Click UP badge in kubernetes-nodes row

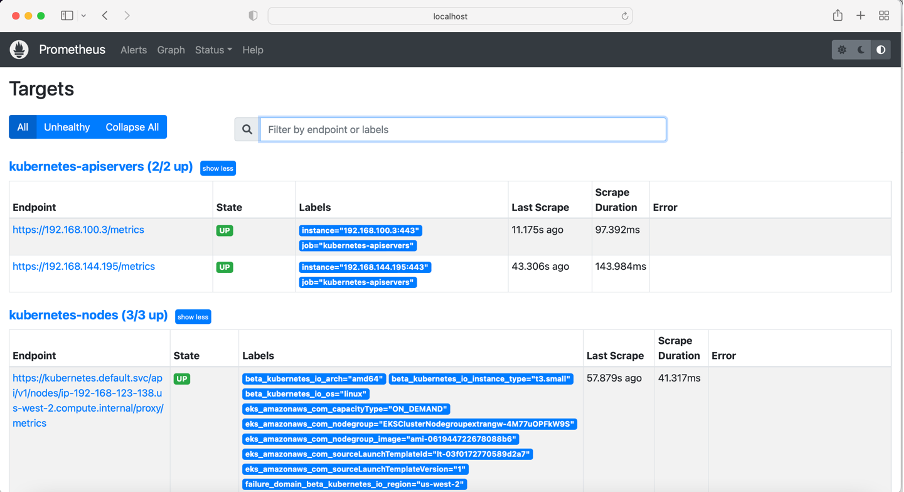[182, 379]
